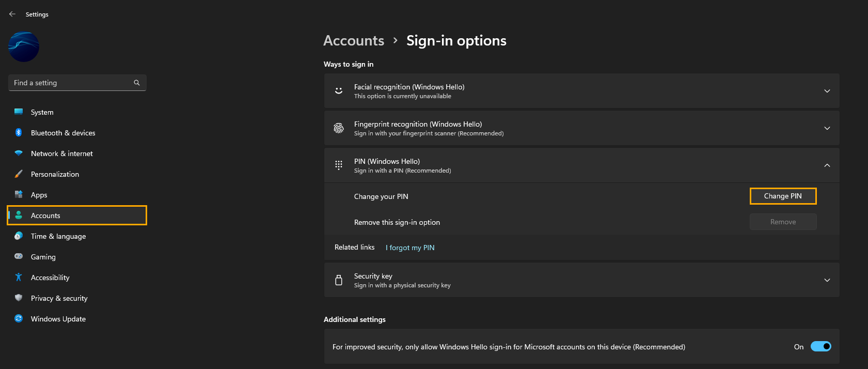Click Remove this sign-in option label
Screen dimensions: 868x369
coord(397,222)
